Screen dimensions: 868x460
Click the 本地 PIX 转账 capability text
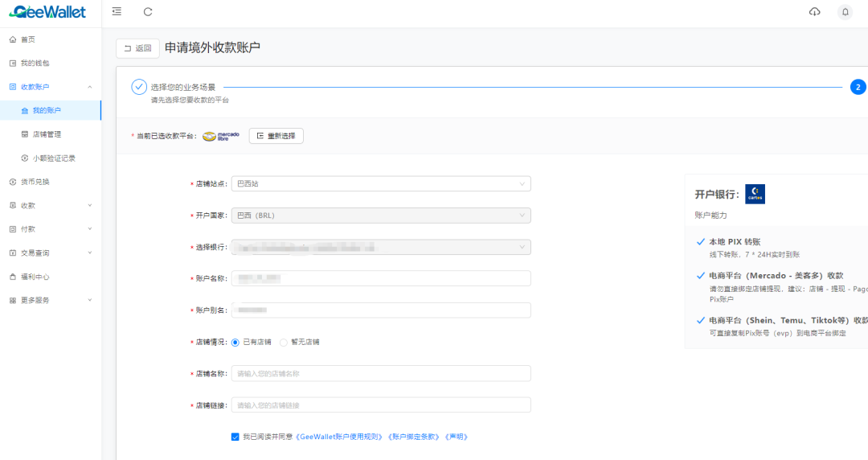(735, 241)
